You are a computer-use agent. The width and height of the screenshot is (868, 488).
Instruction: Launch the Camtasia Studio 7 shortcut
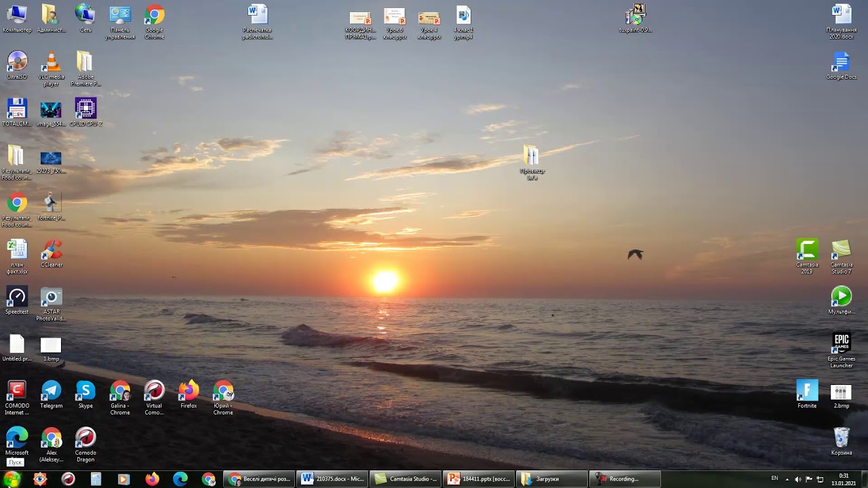[842, 257]
